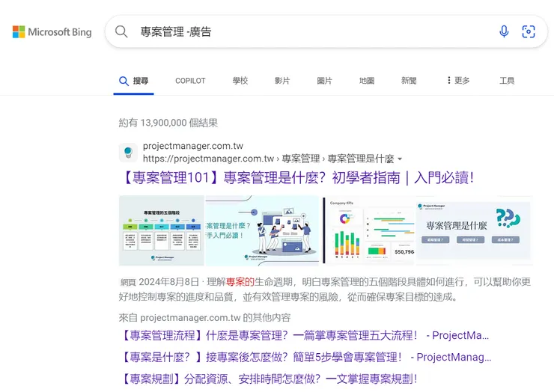Open the 新聞 tab
Image resolution: width=554 pixels, height=392 pixels.
coord(409,81)
